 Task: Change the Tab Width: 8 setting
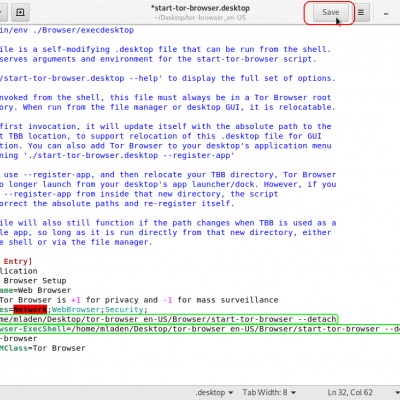click(269, 392)
